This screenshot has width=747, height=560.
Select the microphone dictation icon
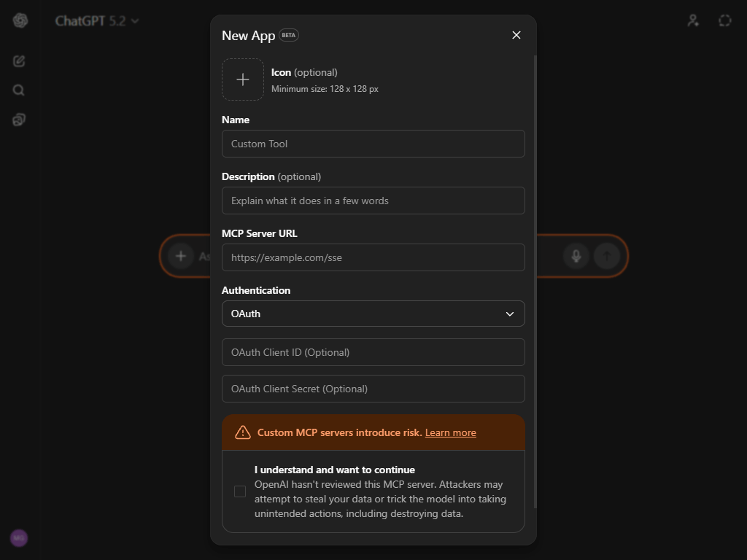pos(576,256)
